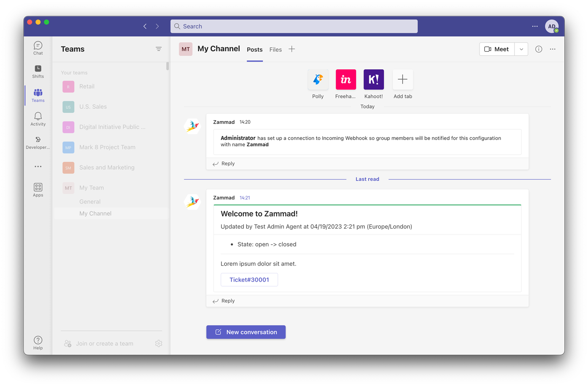This screenshot has width=588, height=386.
Task: Collapse the My Team entry
Action: point(111,188)
